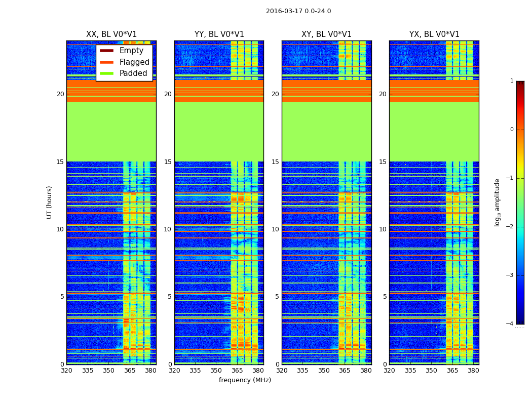Click the 'frequency (MHz)' axis label

tap(245, 380)
